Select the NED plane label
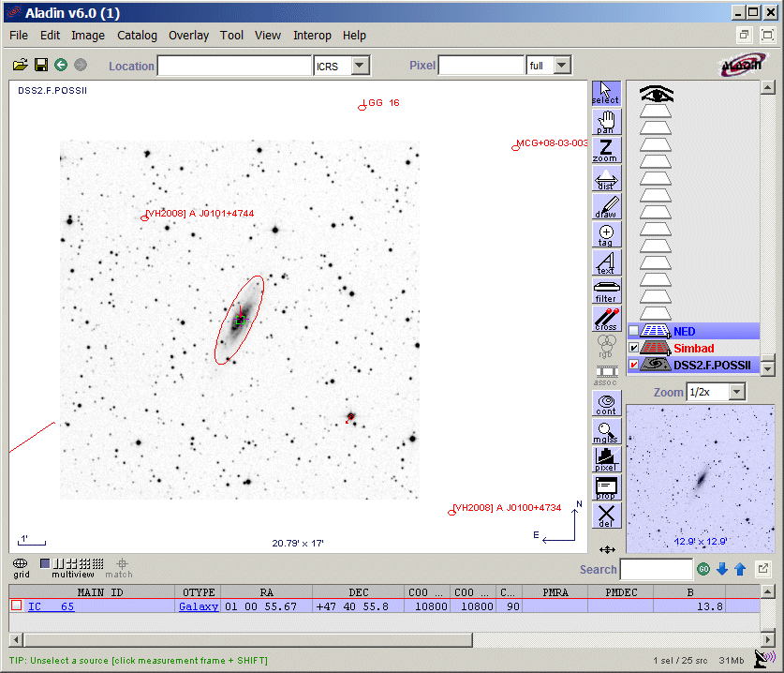The height and width of the screenshot is (673, 784). 684,331
